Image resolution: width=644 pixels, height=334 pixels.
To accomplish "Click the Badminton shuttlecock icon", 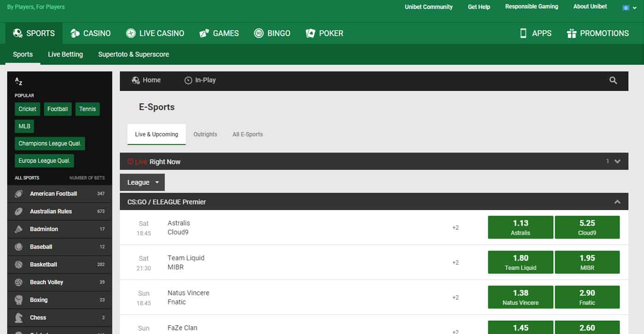I will (x=19, y=229).
